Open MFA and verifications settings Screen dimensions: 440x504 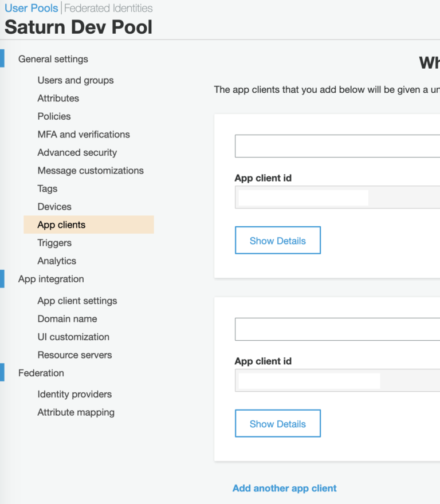coord(84,135)
